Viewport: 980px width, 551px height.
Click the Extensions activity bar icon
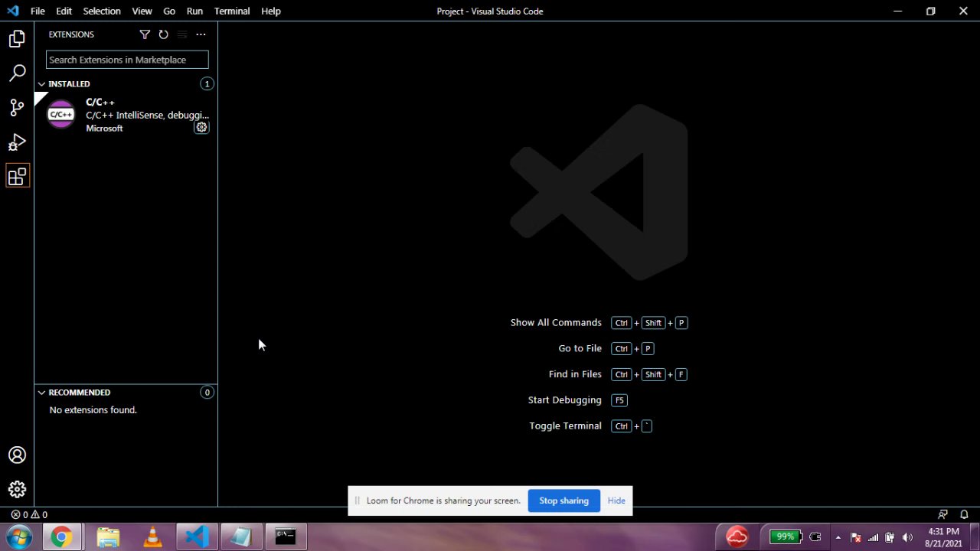[x=17, y=177]
